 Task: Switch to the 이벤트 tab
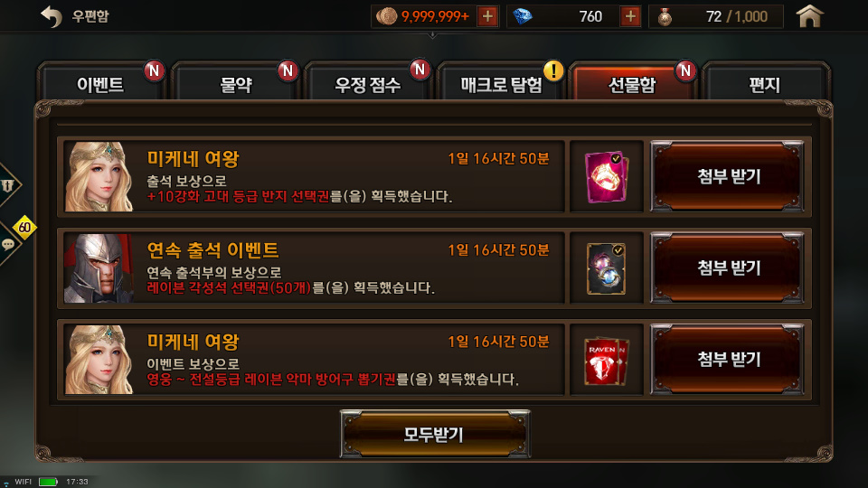pyautogui.click(x=100, y=84)
